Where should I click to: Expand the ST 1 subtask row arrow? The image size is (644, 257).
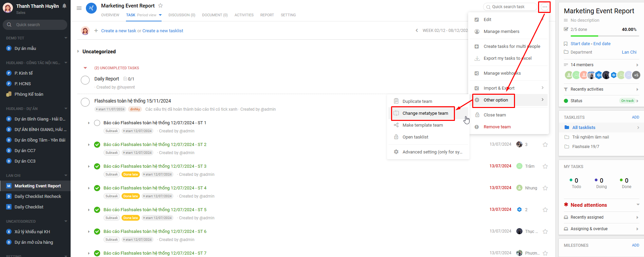[x=89, y=123]
